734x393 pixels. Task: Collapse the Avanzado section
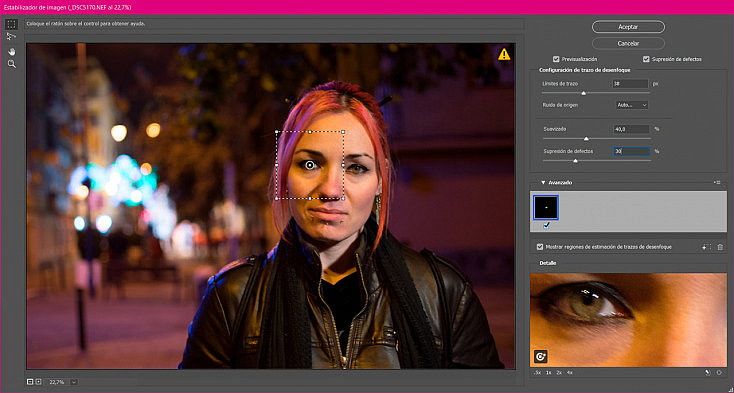point(543,182)
